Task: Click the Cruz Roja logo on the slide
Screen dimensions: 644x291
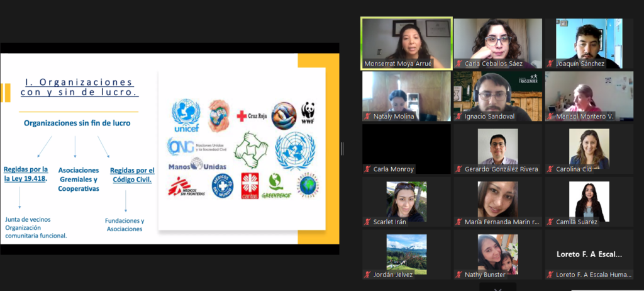Action: [x=252, y=117]
